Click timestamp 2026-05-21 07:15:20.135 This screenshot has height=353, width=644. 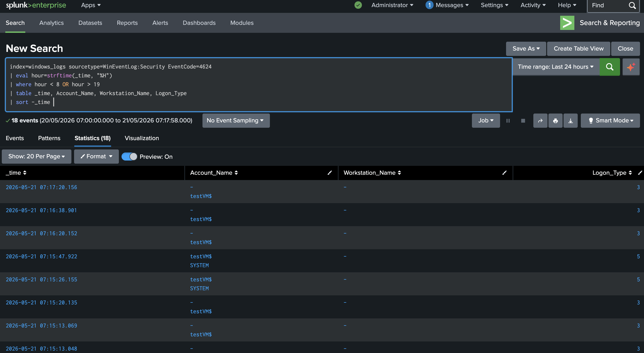tap(41, 302)
